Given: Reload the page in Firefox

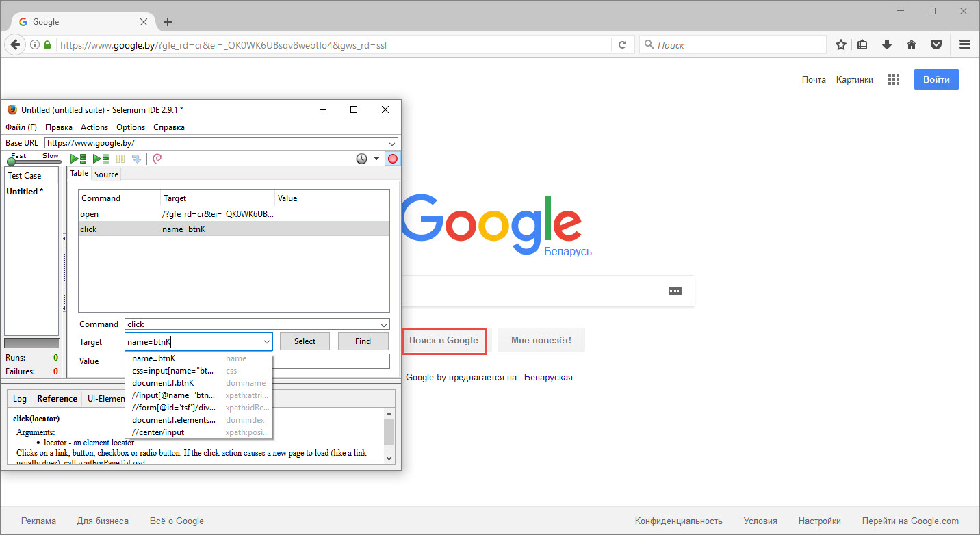Looking at the screenshot, I should [622, 44].
